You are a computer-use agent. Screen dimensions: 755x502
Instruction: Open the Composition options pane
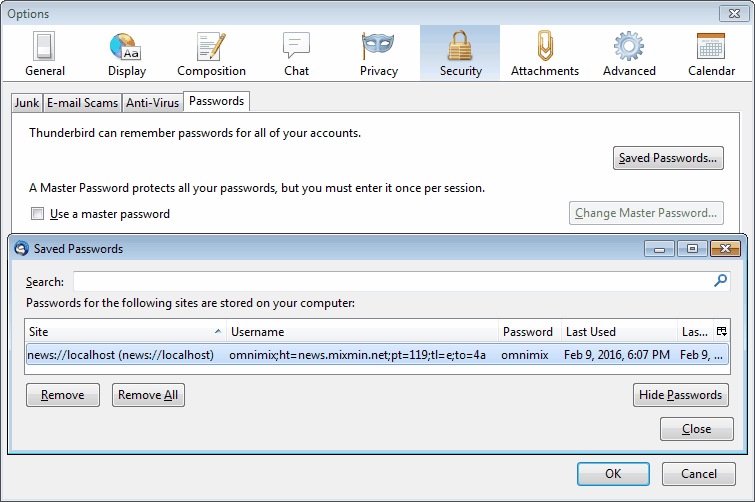(x=211, y=53)
